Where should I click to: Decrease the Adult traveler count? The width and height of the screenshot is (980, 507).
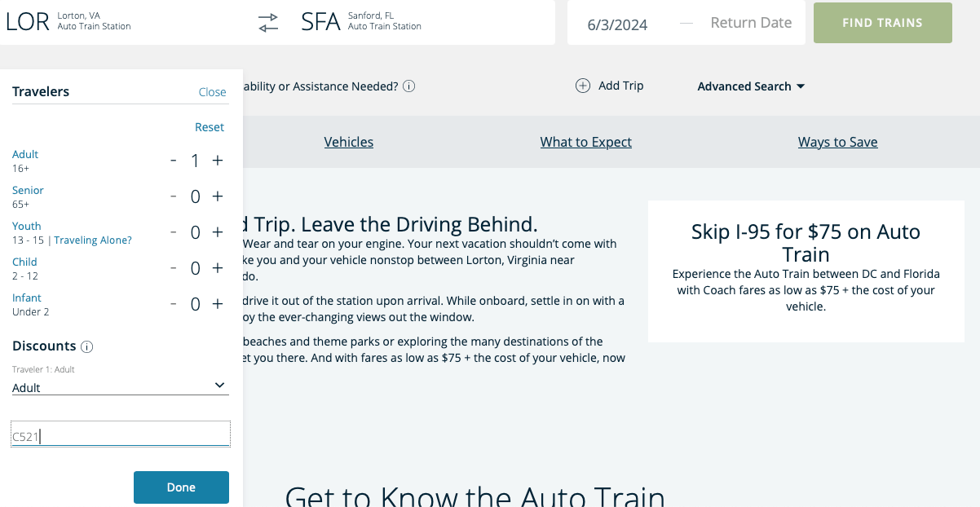coord(173,160)
